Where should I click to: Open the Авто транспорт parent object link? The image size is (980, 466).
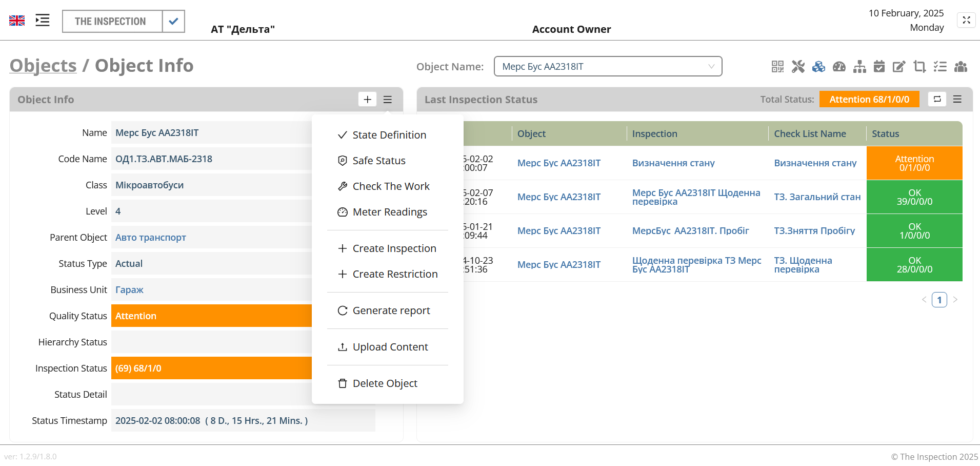click(150, 238)
